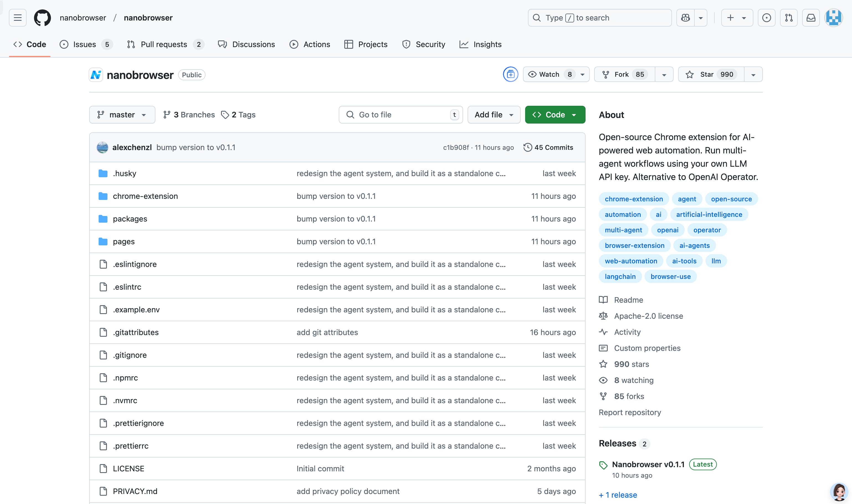
Task: Click the Activity pulse icon
Action: [x=603, y=332]
